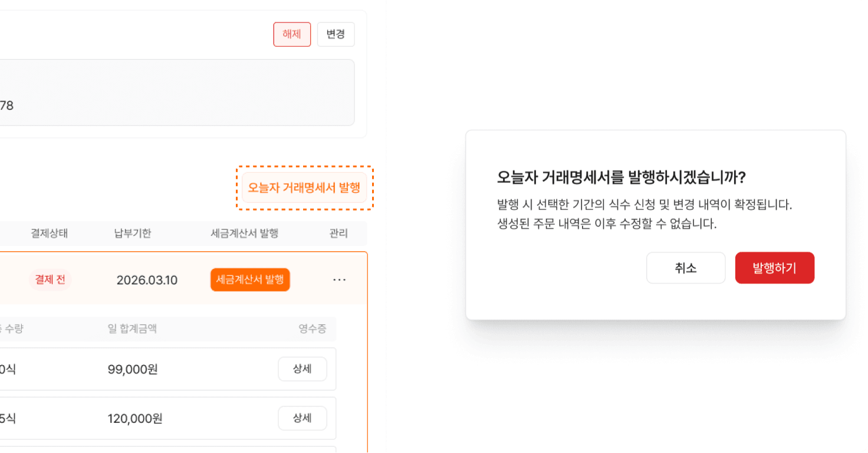Click the 99,000원 amount
Viewport: 868px width, 453px height.
coord(133,370)
